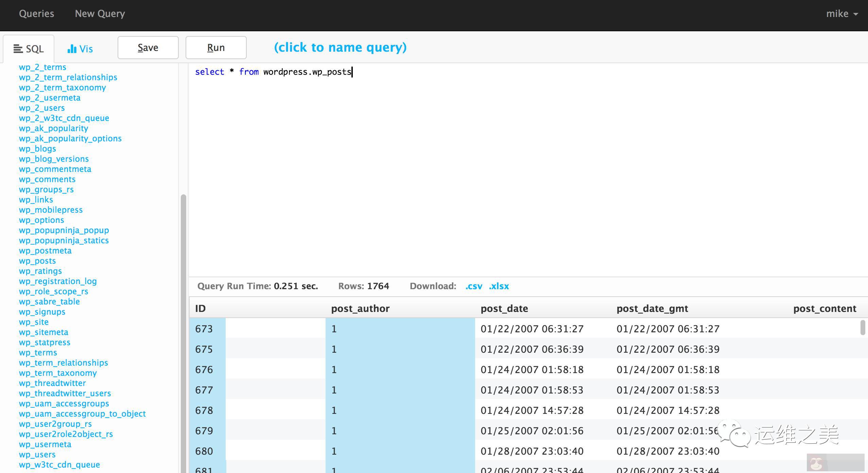
Task: Open the wp_comments table entry
Action: tap(47, 179)
